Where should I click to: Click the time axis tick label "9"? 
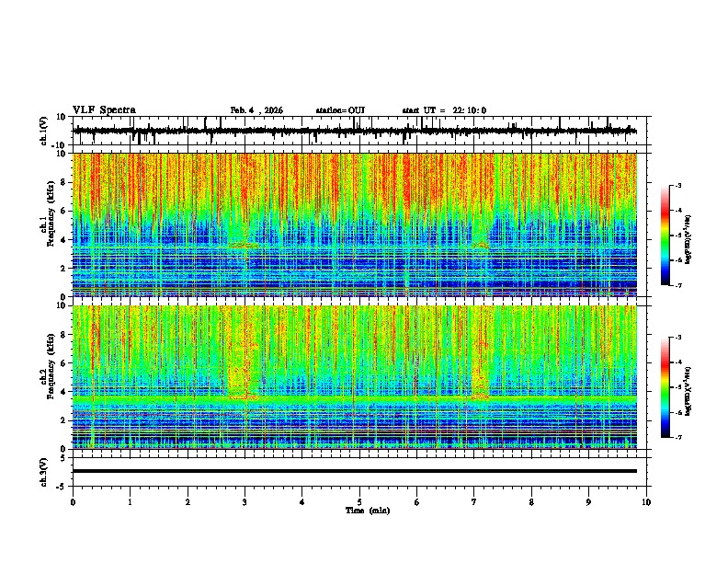point(588,502)
